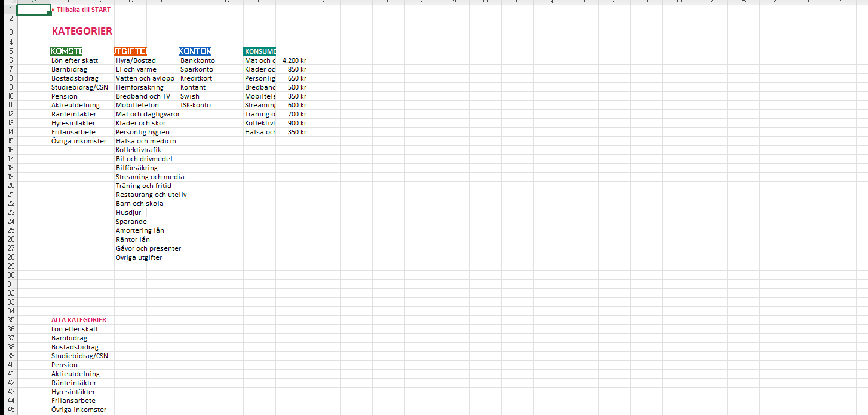Click the 'Övriga utgifter' cell
The width and height of the screenshot is (868, 415).
[139, 257]
